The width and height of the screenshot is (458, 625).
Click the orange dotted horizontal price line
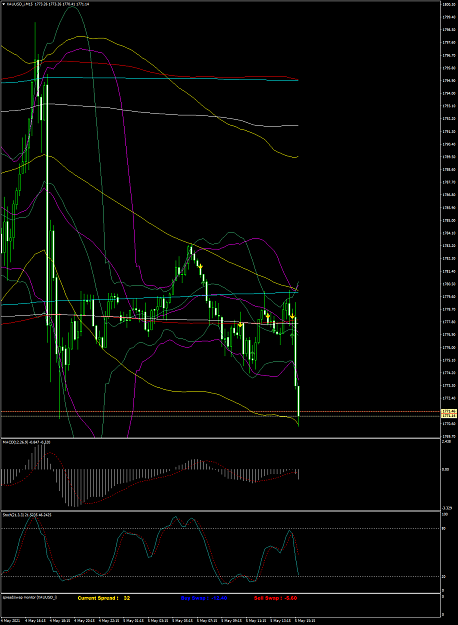tap(220, 411)
